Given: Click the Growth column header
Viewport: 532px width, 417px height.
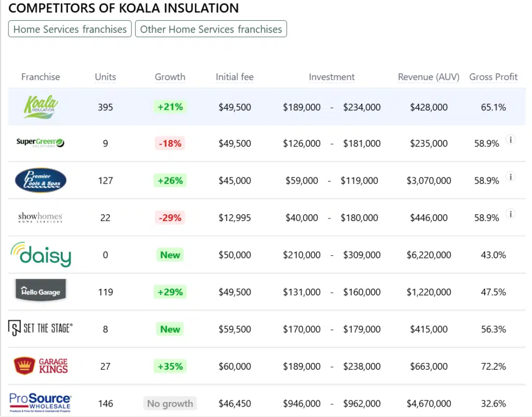Looking at the screenshot, I should coord(170,77).
